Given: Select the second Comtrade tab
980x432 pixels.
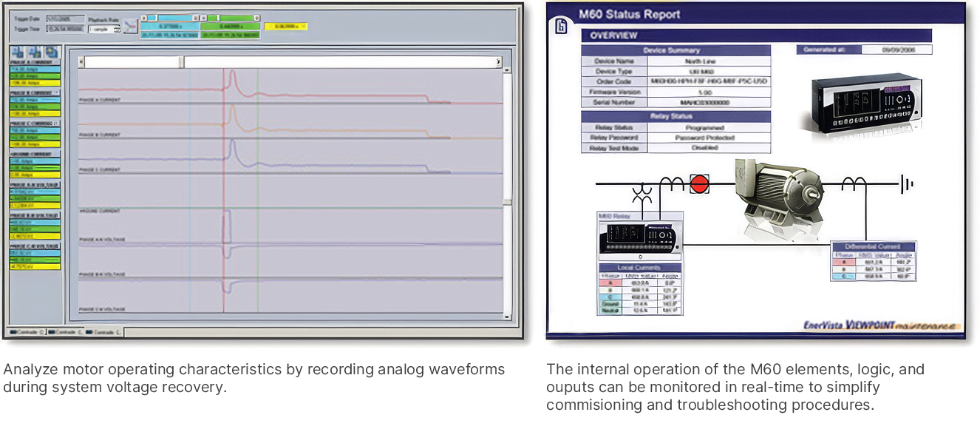Looking at the screenshot, I should 65,332.
